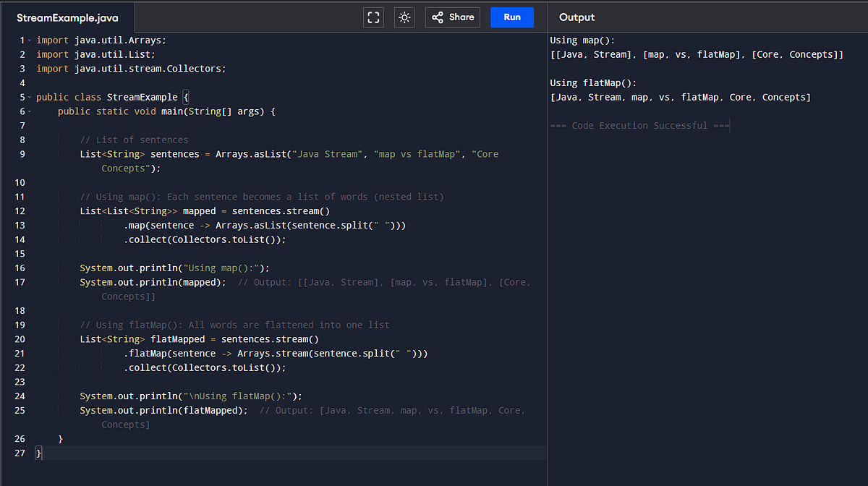Click the '.map(sentence -> Arrays.asList' line
The image size is (868, 486).
coord(265,225)
